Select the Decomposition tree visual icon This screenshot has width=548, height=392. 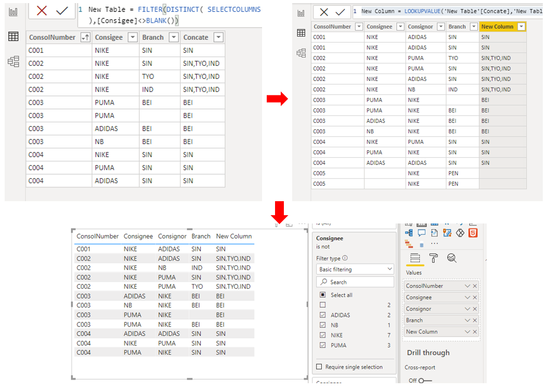408,233
